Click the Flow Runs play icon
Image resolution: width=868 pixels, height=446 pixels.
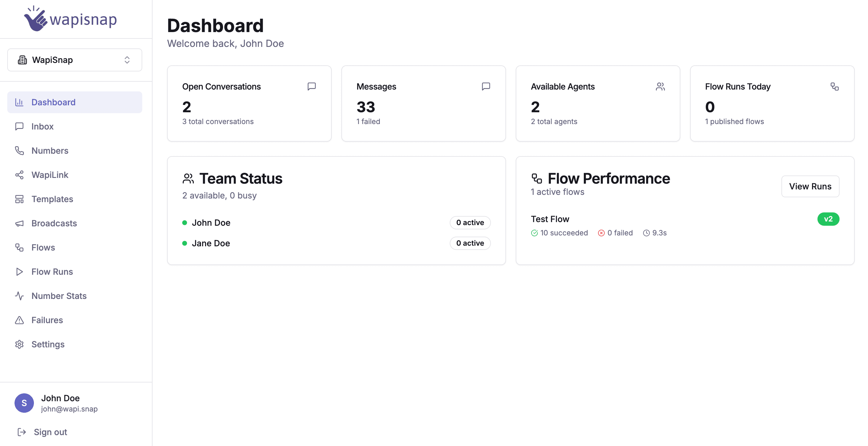tap(19, 271)
